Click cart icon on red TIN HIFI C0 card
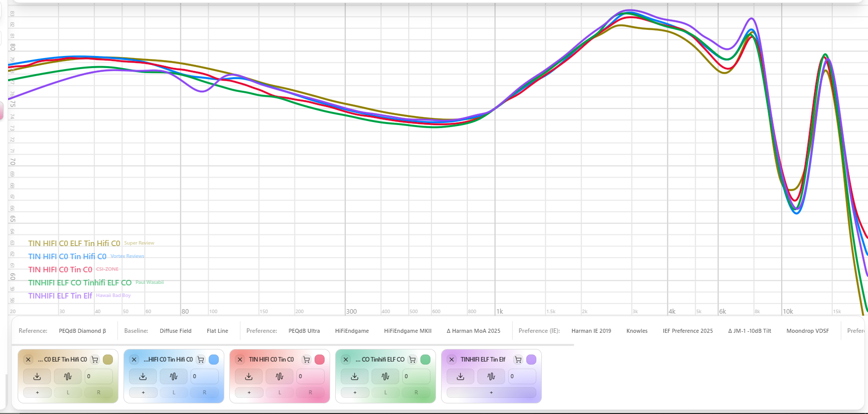 (x=306, y=360)
